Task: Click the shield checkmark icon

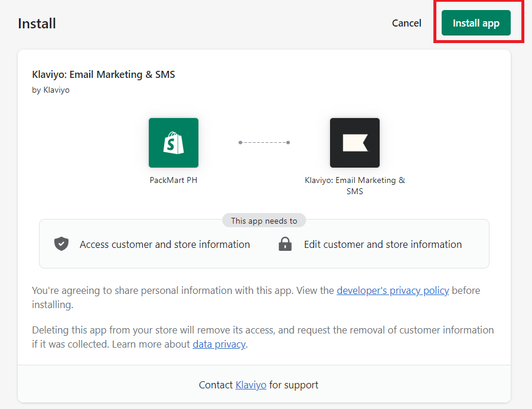Action: tap(61, 244)
